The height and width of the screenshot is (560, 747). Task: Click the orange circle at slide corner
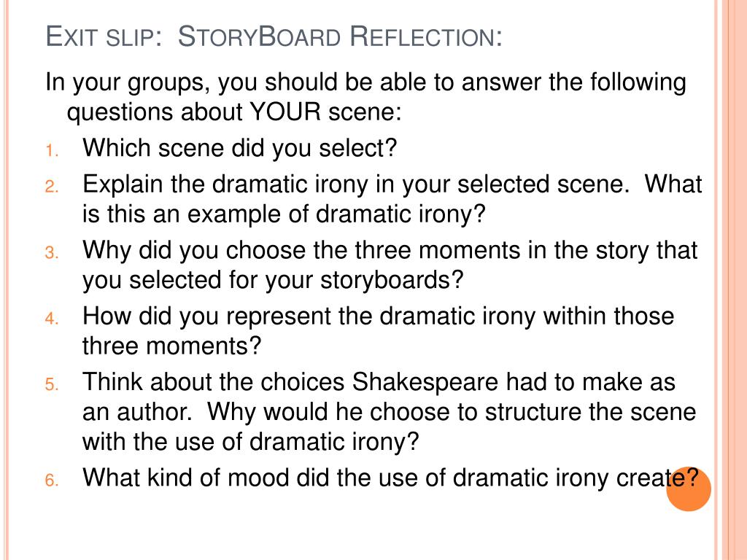click(x=689, y=489)
